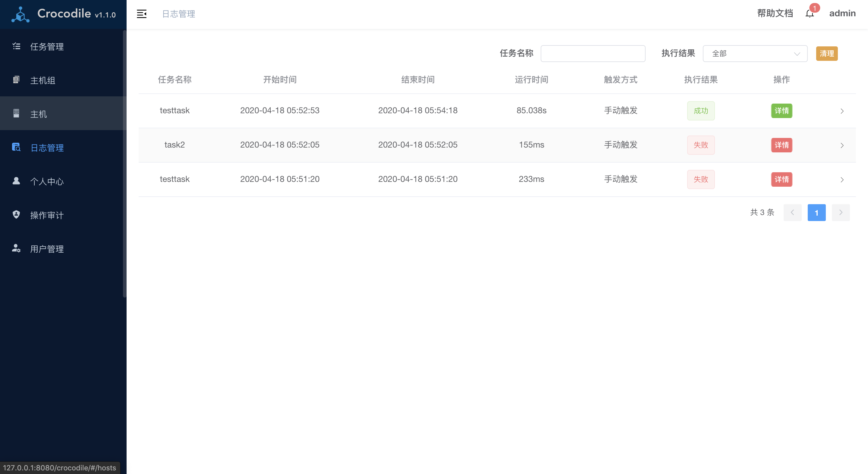868x474 pixels.
Task: Click log management magnifier icon
Action: click(x=16, y=147)
